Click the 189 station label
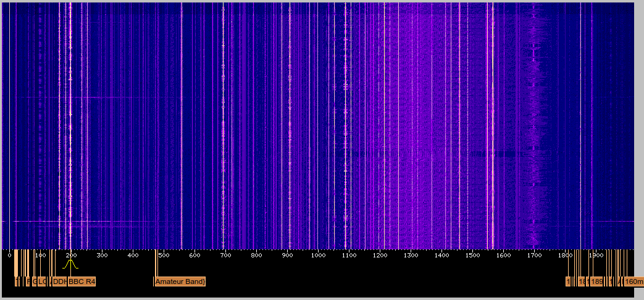The width and height of the screenshot is (644, 300). coord(596,282)
